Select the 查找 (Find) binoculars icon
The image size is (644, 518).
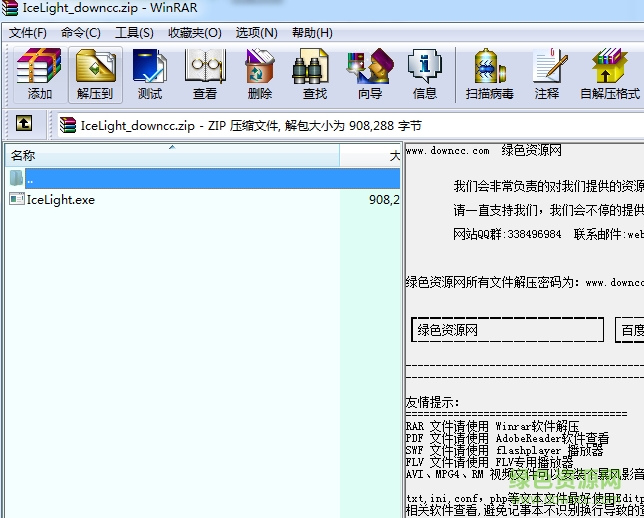pos(314,74)
